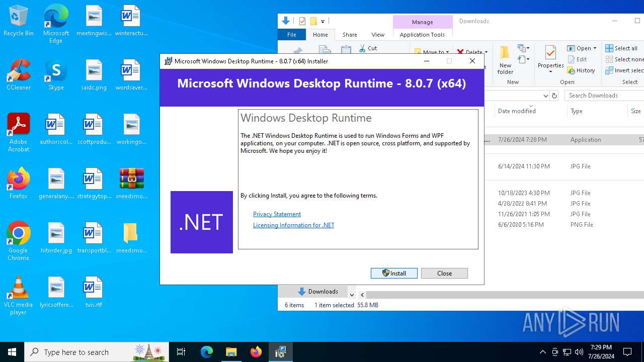644x362 pixels.
Task: Expand the Move to dropdown in ribbon
Action: pos(447,52)
